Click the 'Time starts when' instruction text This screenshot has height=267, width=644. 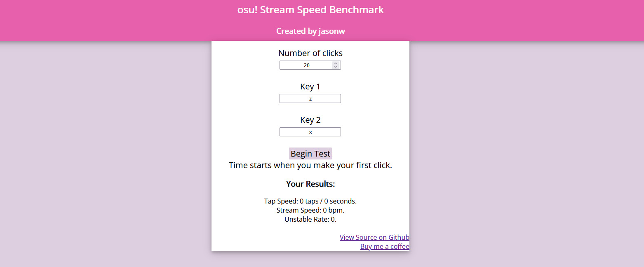pos(310,165)
